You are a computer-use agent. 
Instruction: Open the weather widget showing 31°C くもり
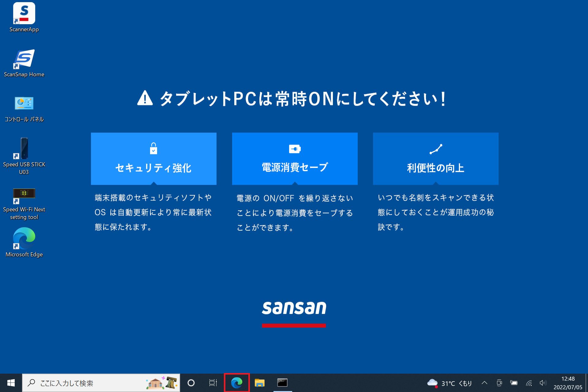(x=450, y=383)
